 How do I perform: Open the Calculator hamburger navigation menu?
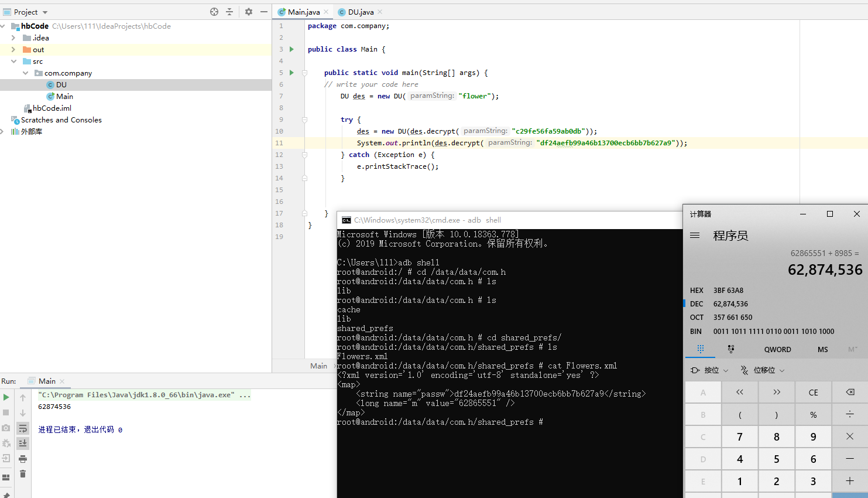click(x=695, y=236)
